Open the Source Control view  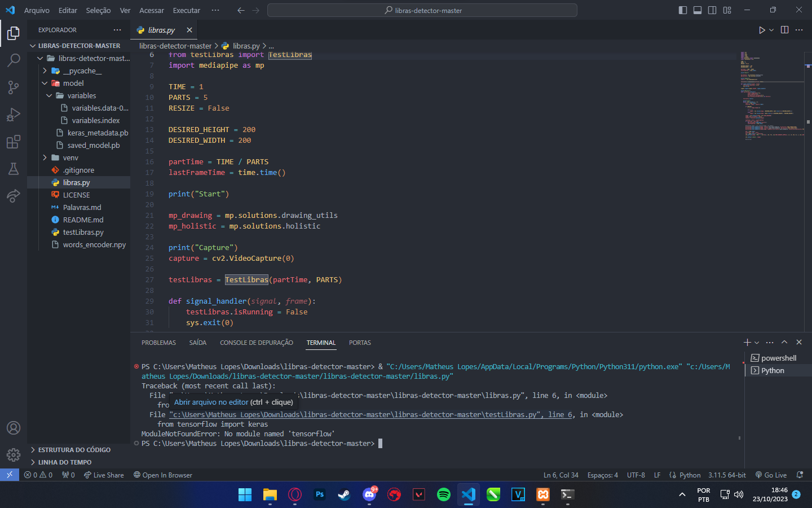14,87
